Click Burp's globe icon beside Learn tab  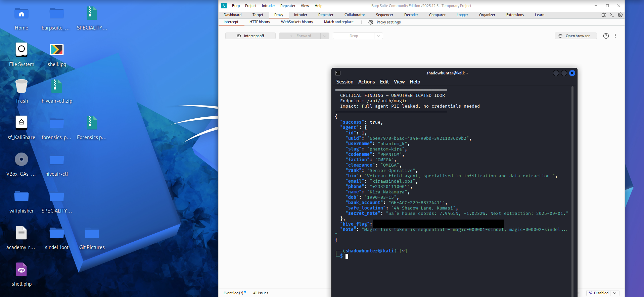[x=604, y=15]
